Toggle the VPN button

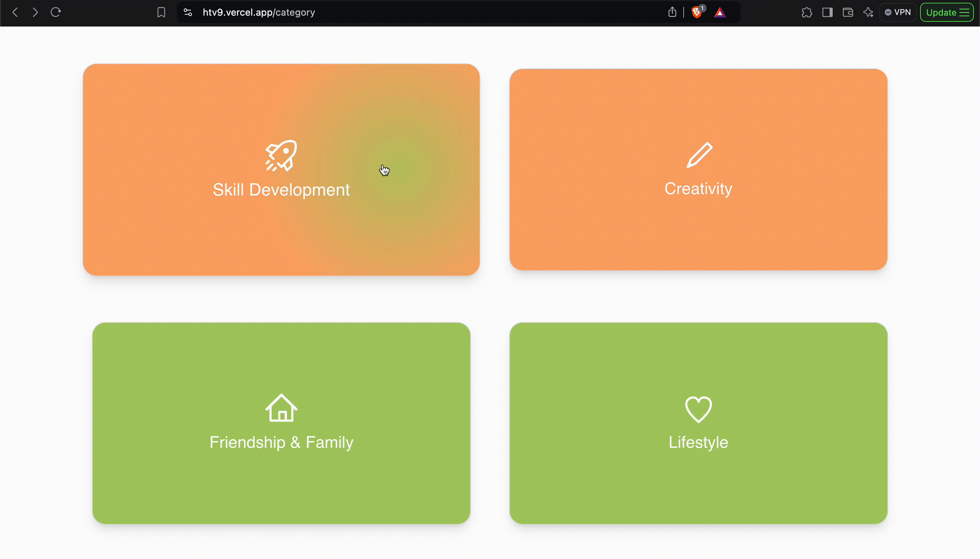(898, 12)
